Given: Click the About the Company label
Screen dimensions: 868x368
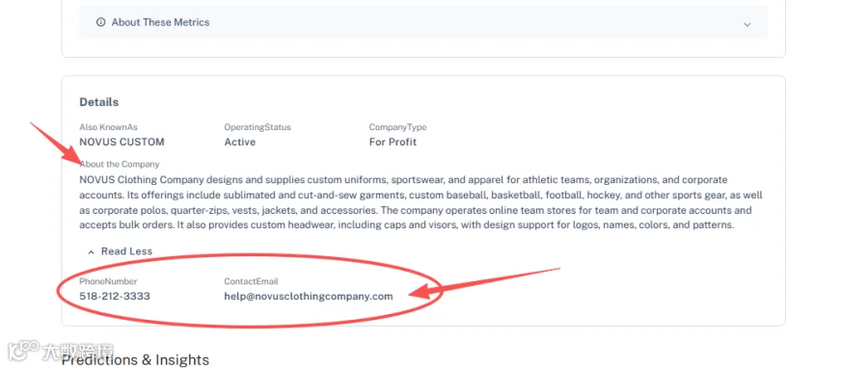Looking at the screenshot, I should [x=120, y=164].
